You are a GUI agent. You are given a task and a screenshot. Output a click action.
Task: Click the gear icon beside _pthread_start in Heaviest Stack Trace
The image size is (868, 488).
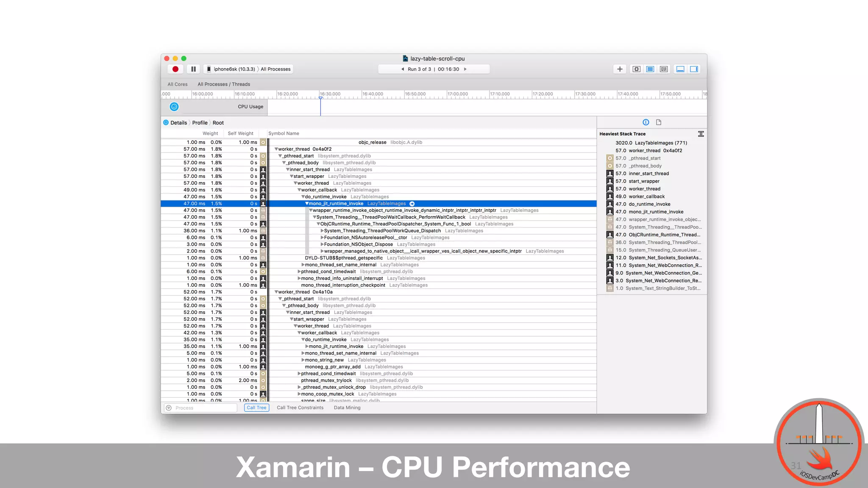point(610,158)
